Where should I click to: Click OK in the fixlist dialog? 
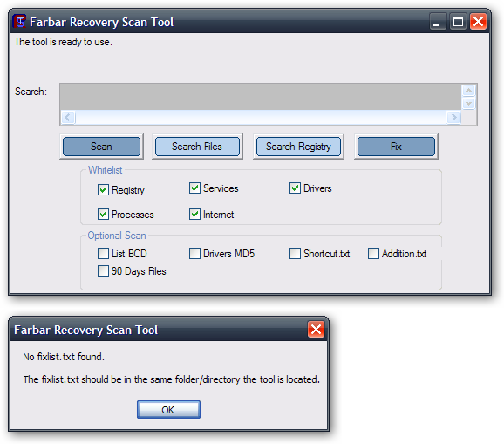click(x=168, y=410)
